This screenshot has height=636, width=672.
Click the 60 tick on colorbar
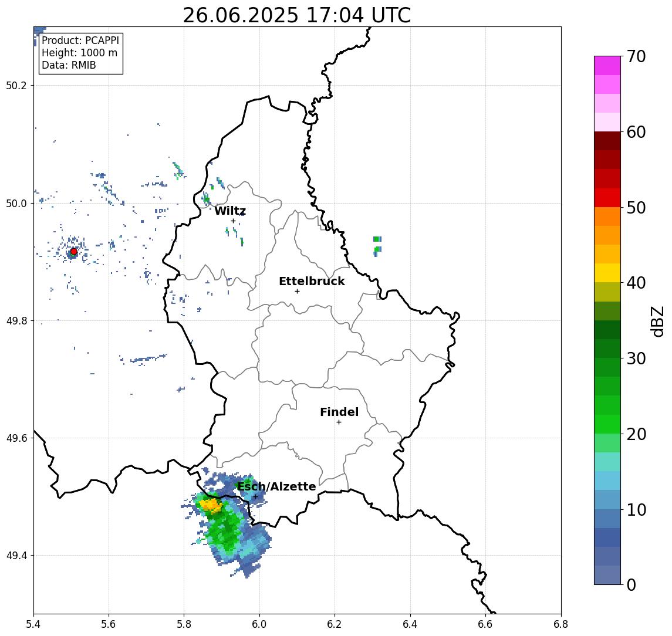point(636,132)
